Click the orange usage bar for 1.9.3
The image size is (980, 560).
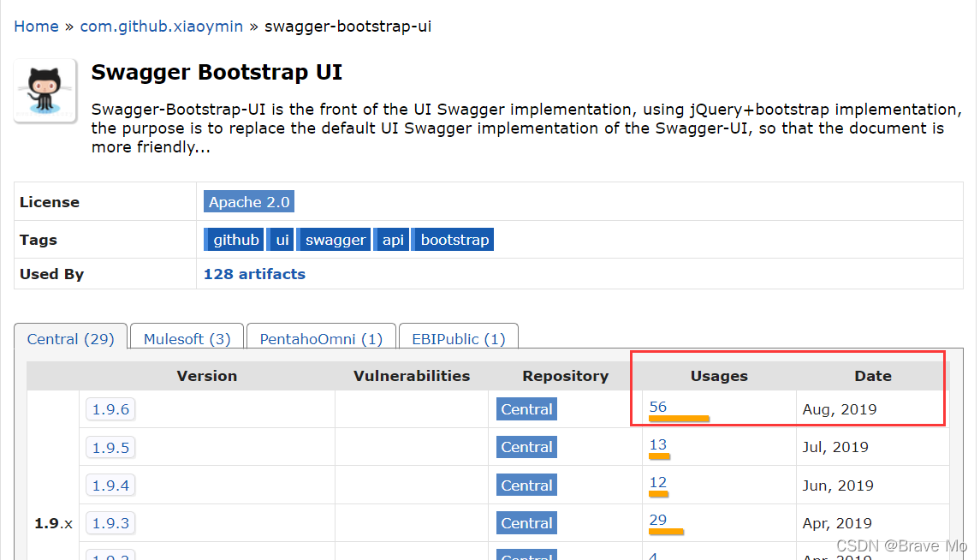(666, 532)
